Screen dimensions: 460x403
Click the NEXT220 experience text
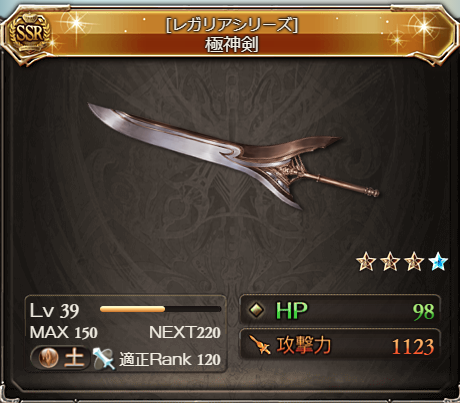185,332
